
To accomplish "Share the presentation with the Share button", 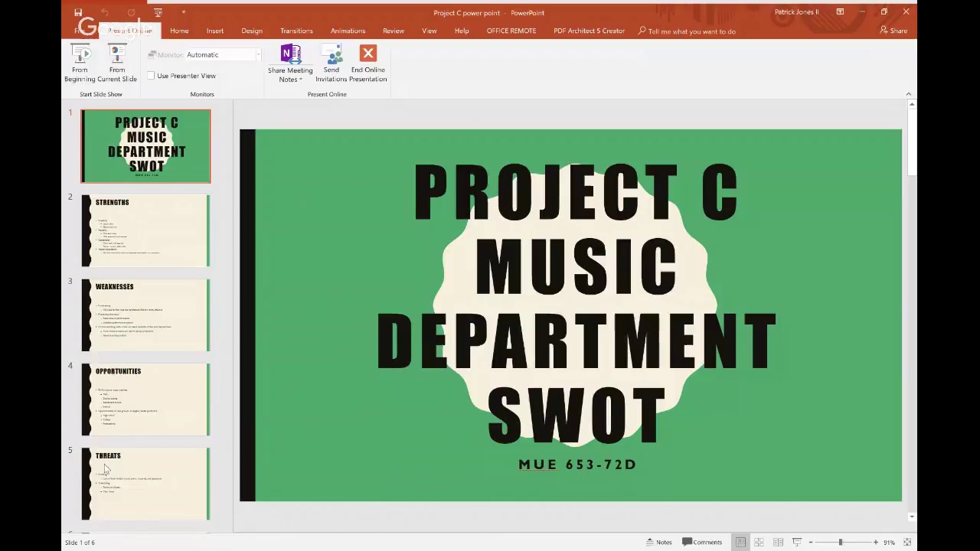I will (x=893, y=31).
